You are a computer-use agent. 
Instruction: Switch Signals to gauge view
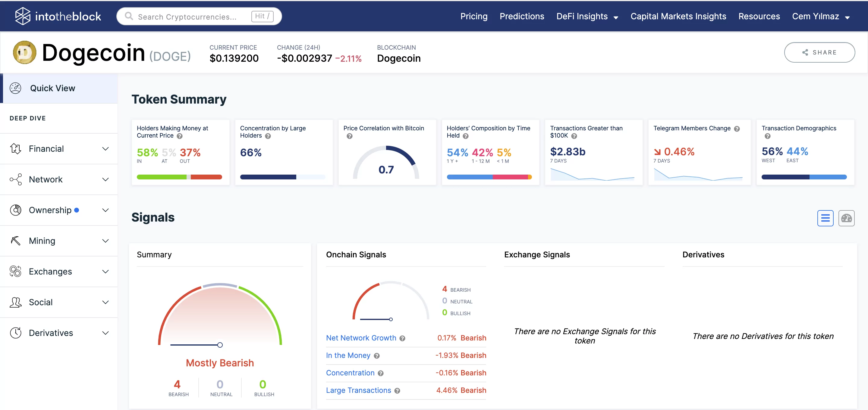click(846, 218)
